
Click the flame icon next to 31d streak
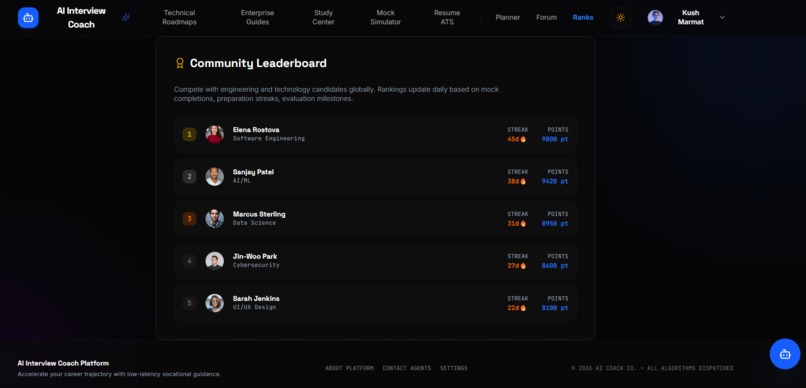point(523,224)
